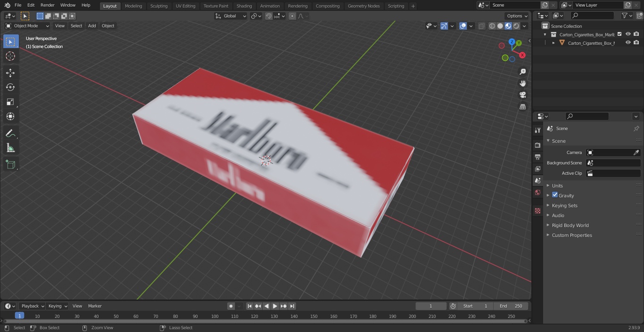Open the Global transform orientation dropdown
Image resolution: width=644 pixels, height=332 pixels.
(231, 16)
